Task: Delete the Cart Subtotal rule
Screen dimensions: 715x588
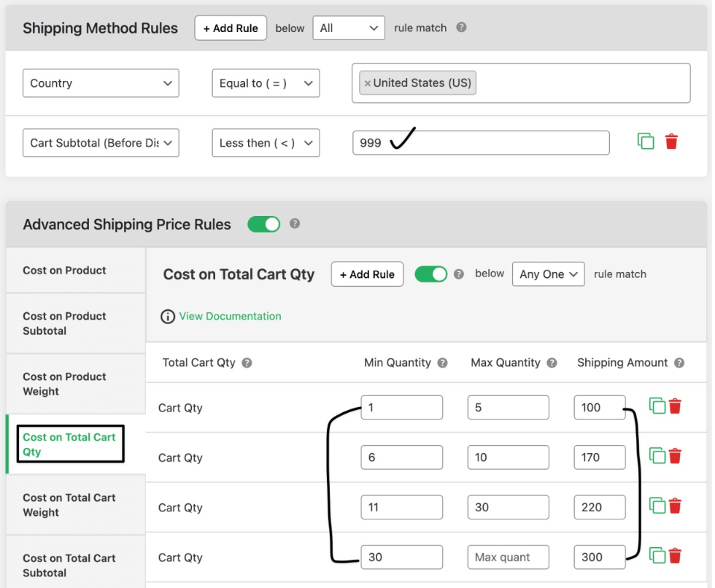Action: tap(671, 142)
